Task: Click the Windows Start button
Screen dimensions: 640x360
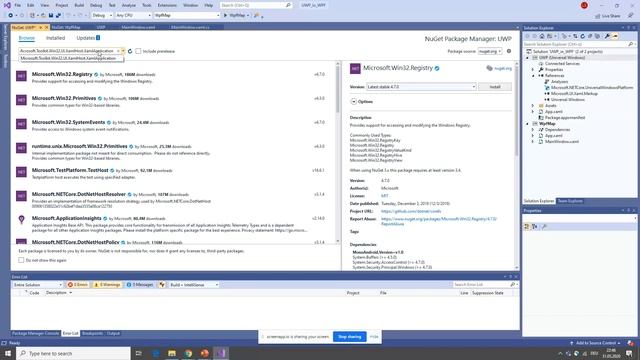Action: coord(8,353)
